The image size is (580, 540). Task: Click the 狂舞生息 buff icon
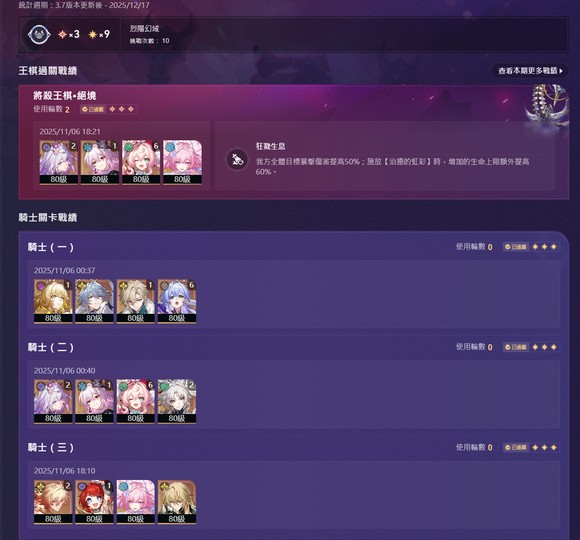pos(237,159)
